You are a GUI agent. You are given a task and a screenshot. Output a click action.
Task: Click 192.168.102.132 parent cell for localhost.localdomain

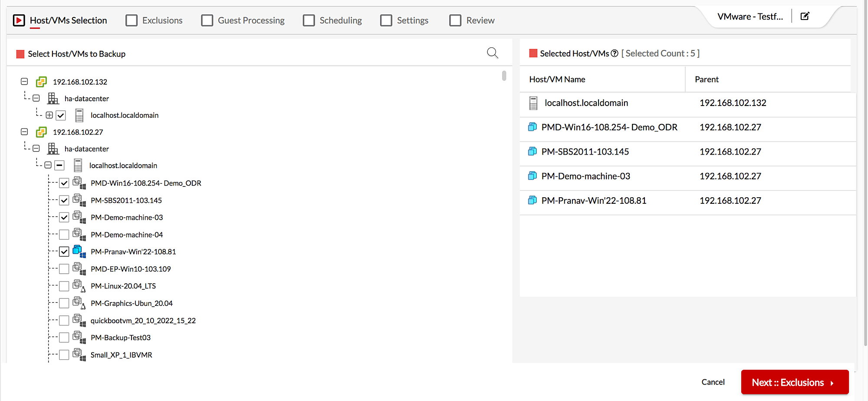[733, 103]
